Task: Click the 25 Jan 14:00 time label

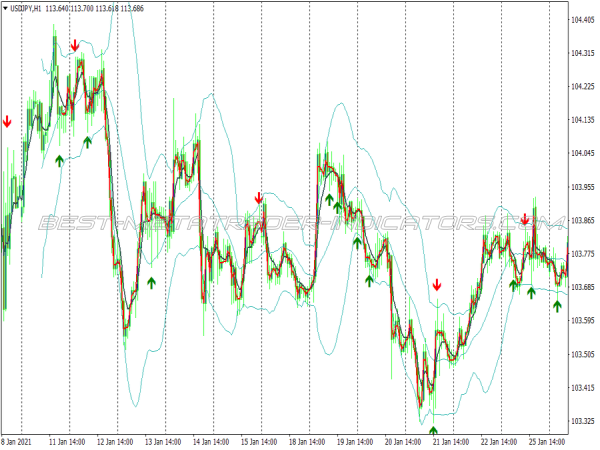Action: point(547,442)
